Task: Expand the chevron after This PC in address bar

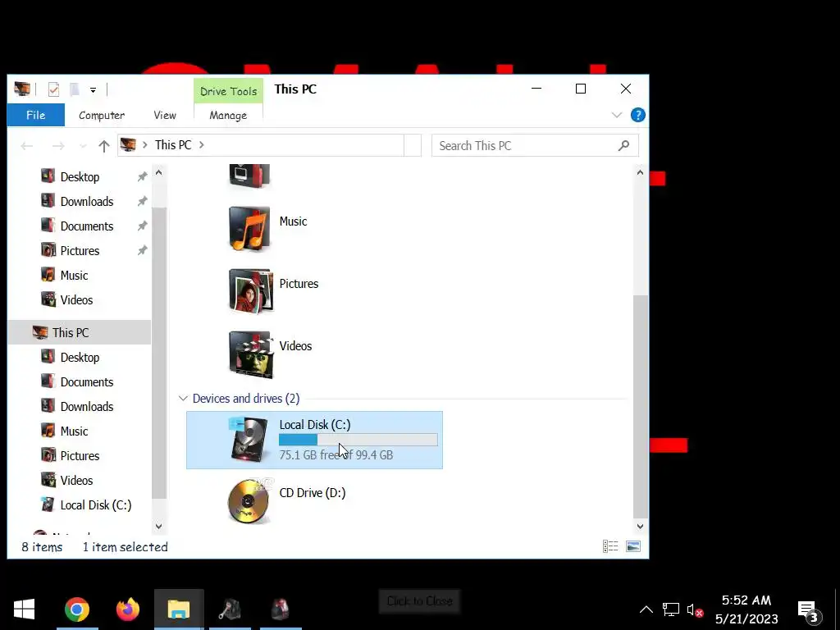Action: (x=202, y=145)
